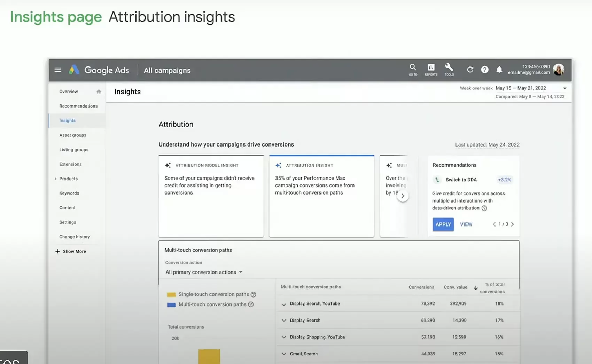
Task: Expand Display, Search, YouTube row
Action: 284,304
